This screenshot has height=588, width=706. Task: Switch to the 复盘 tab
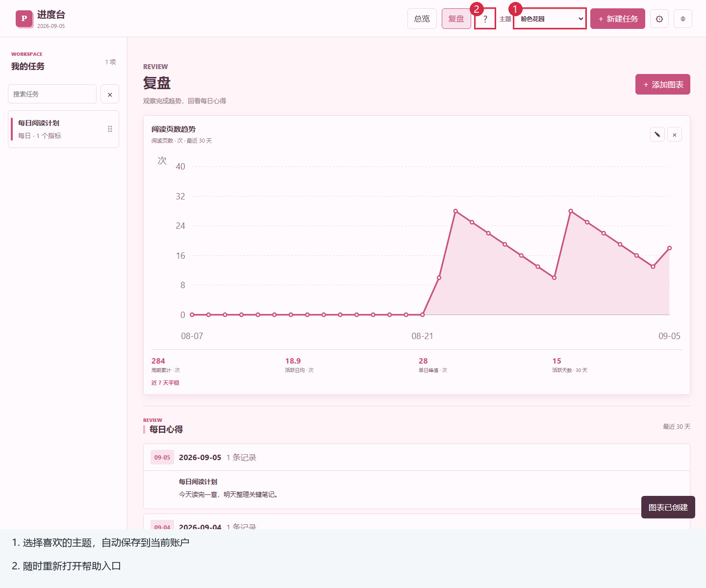coord(456,19)
